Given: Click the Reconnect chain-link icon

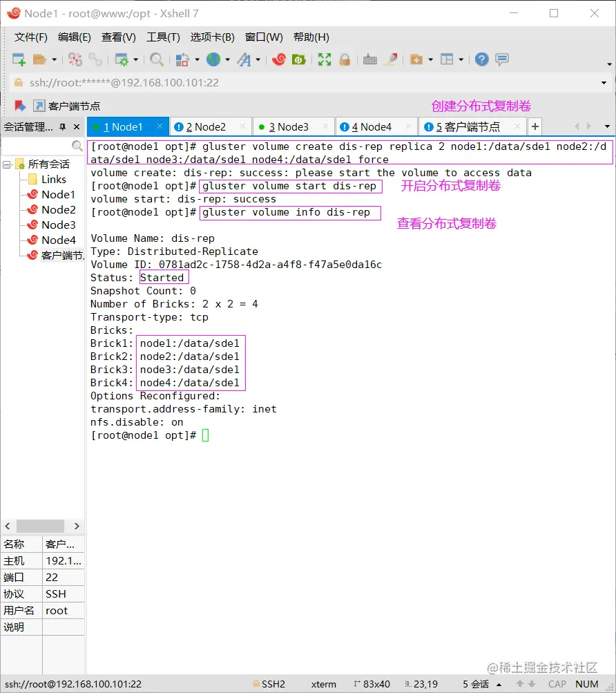Looking at the screenshot, I should click(x=95, y=59).
